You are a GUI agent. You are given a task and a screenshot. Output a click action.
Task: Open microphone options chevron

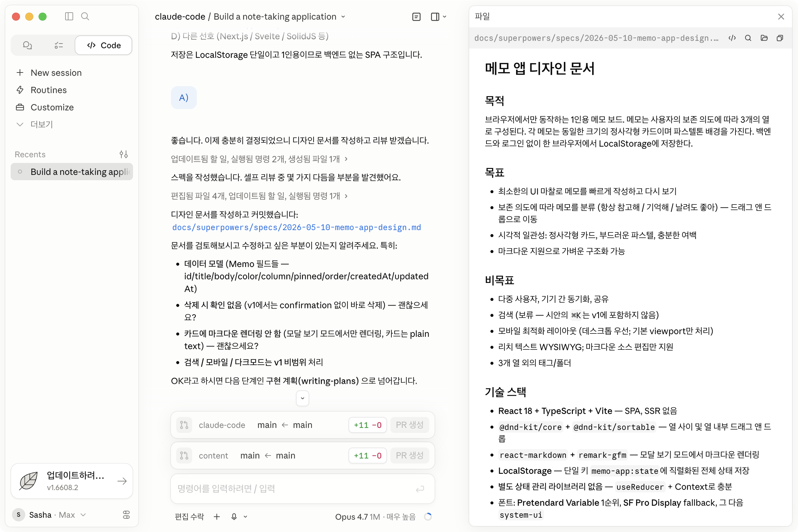click(245, 516)
